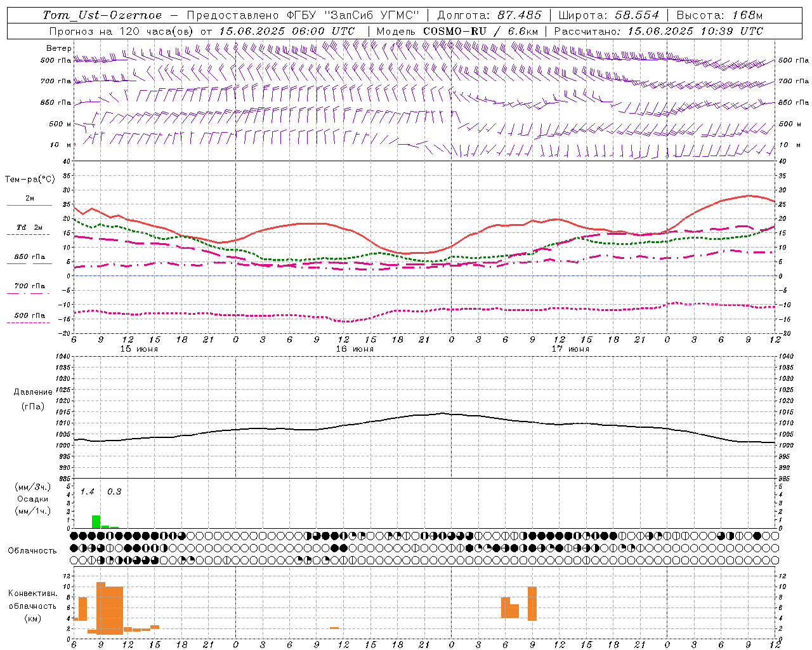Click the 'Конвективн.' convective cloud label
Viewport: 812px width, 650px height.
coord(32,594)
